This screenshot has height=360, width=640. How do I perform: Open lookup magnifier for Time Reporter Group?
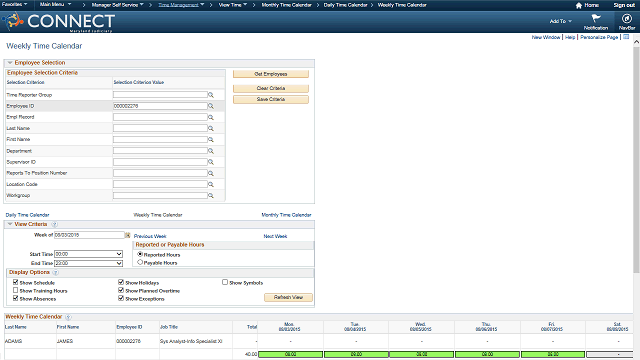pyautogui.click(x=211, y=95)
